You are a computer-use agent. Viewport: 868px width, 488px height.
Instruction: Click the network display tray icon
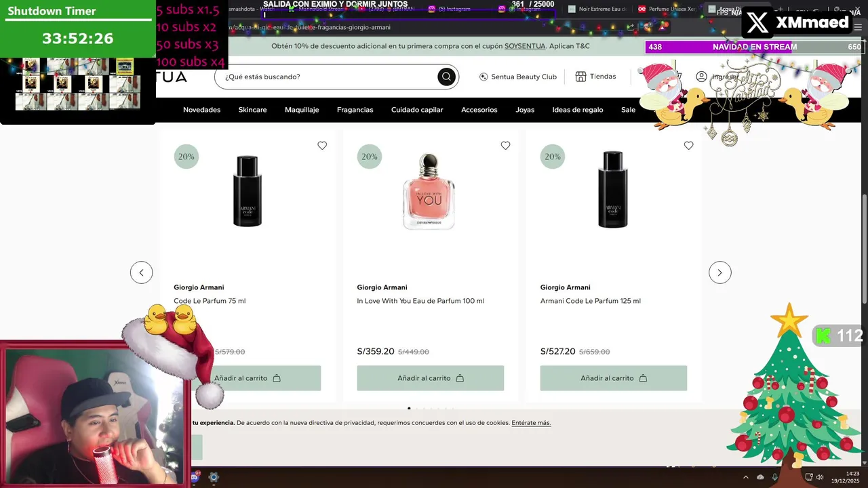tap(808, 477)
